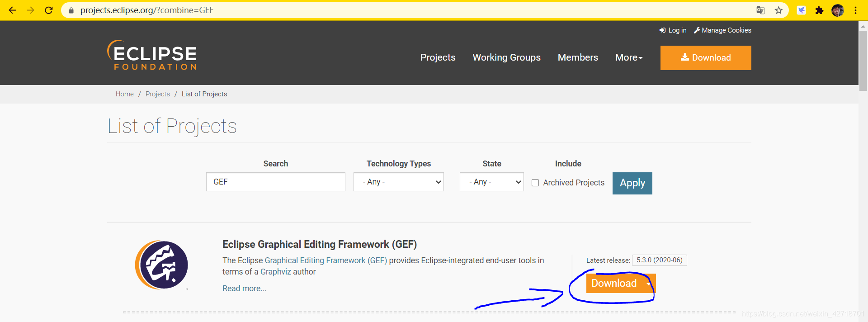Open Manage Cookies

[722, 30]
